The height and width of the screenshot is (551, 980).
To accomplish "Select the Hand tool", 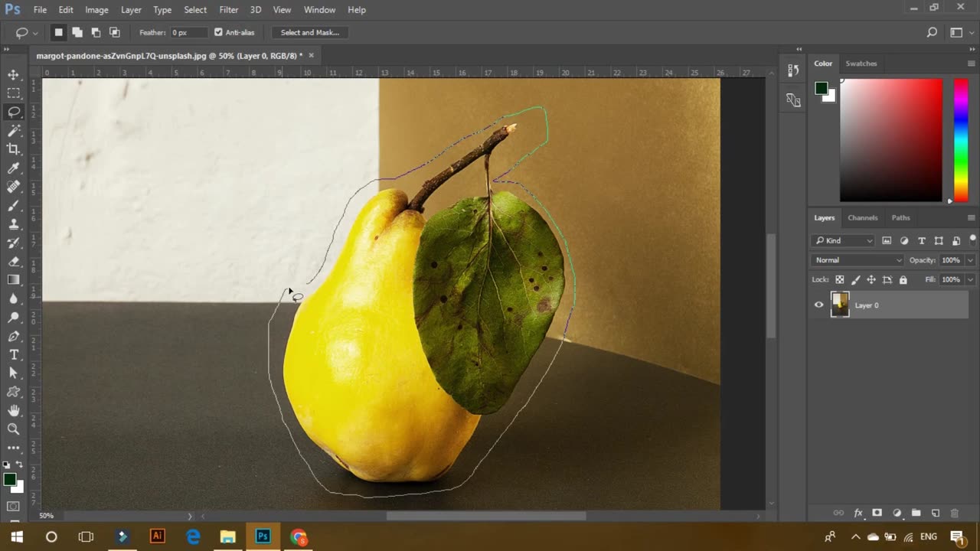I will tap(14, 410).
